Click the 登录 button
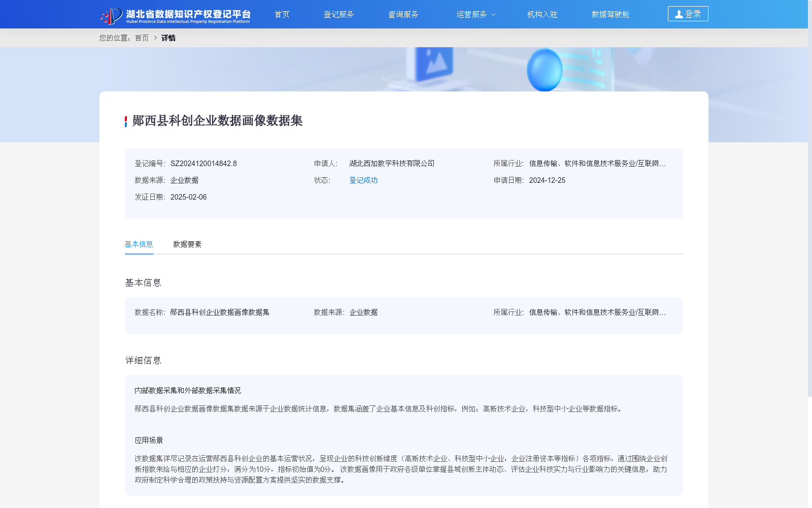Image resolution: width=812 pixels, height=508 pixels. [x=688, y=14]
